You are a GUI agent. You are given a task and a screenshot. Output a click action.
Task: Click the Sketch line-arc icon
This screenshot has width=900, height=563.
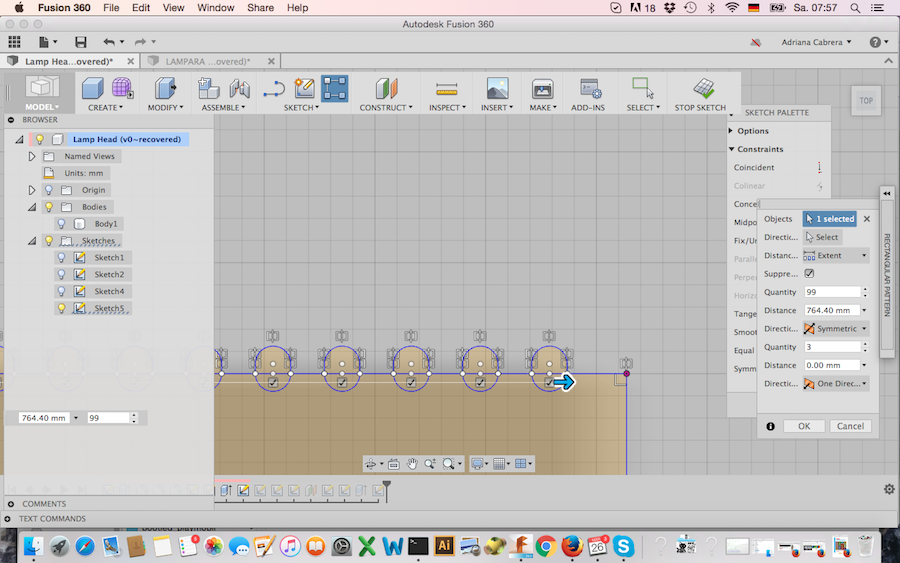tap(274, 88)
